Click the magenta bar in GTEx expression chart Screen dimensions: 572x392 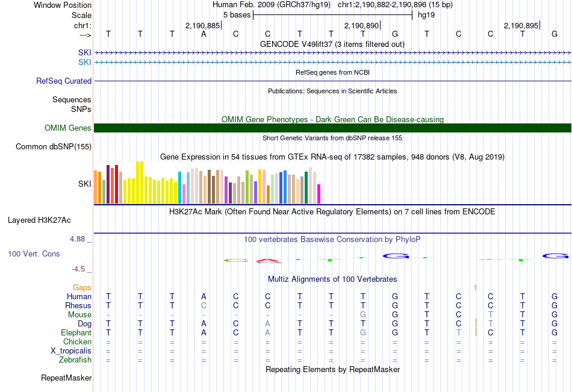pyautogui.click(x=319, y=194)
